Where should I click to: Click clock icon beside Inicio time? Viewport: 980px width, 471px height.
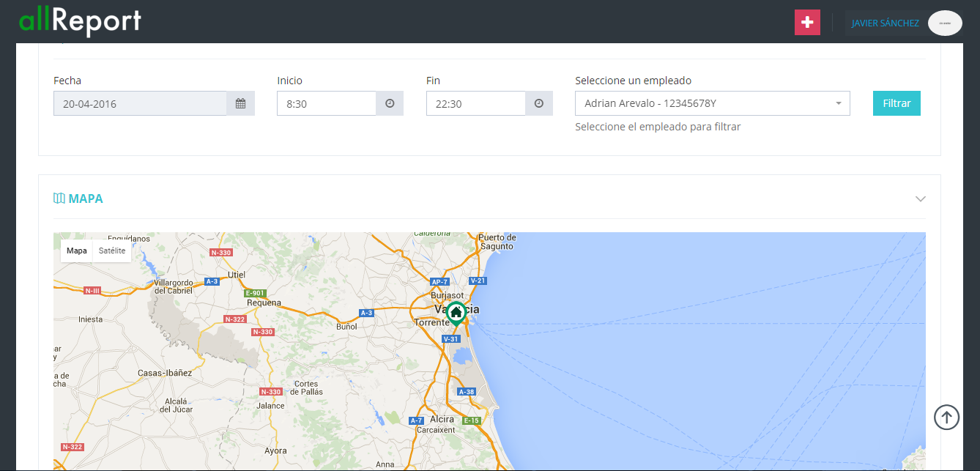[x=390, y=103]
